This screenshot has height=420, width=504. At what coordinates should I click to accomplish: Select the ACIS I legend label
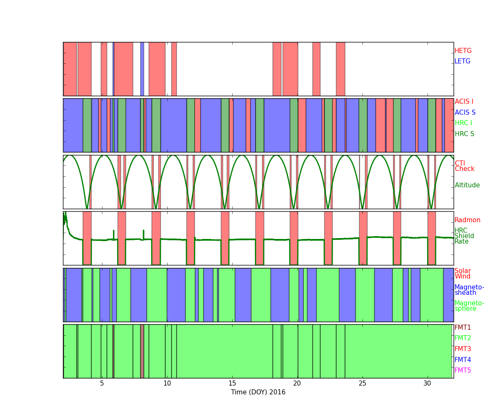464,102
